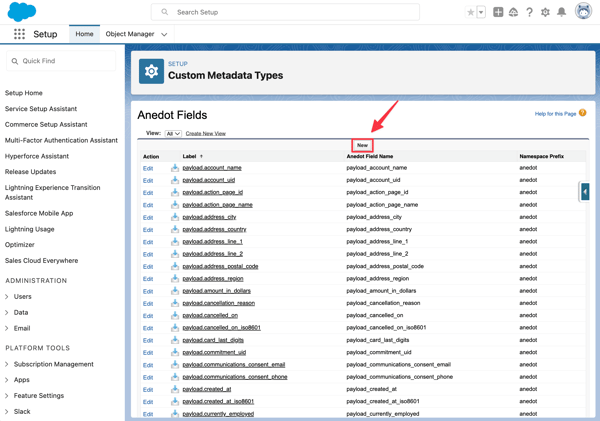This screenshot has height=421, width=600.
Task: Switch to the Object Manager tab
Action: click(x=130, y=34)
